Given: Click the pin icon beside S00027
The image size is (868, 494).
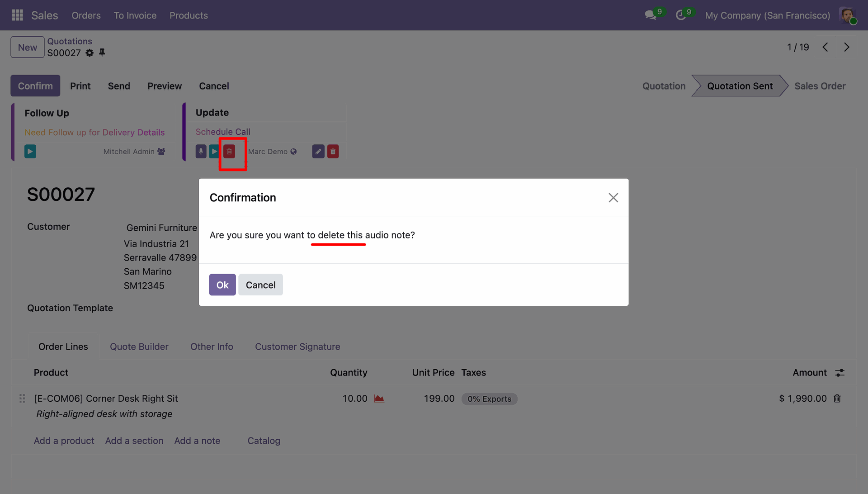Looking at the screenshot, I should 102,53.
